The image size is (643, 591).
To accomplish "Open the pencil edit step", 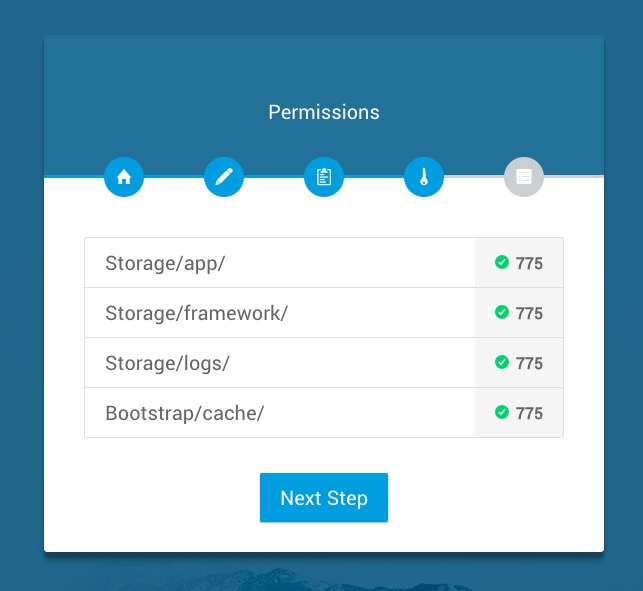I will click(x=224, y=177).
